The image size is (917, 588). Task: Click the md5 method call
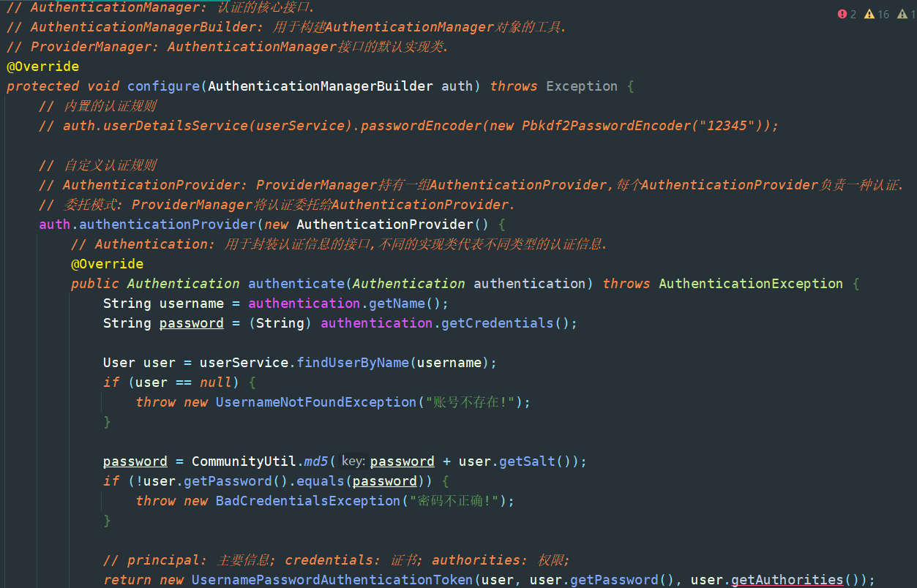click(x=316, y=461)
